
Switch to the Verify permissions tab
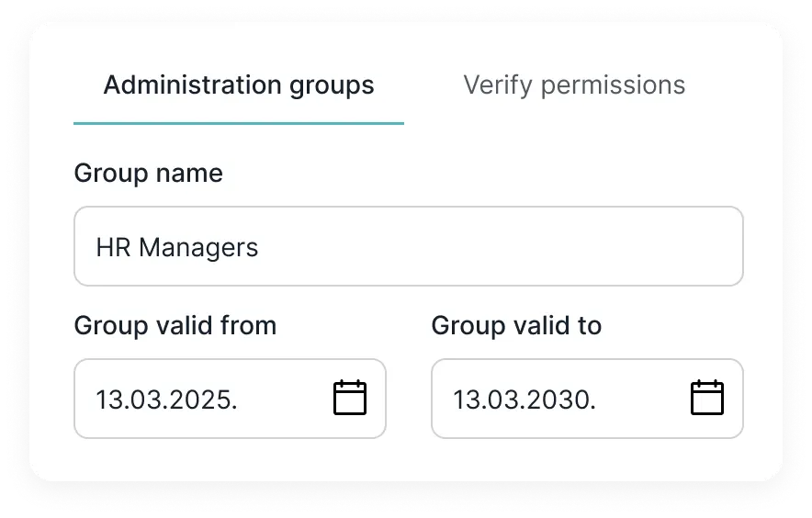tap(574, 84)
